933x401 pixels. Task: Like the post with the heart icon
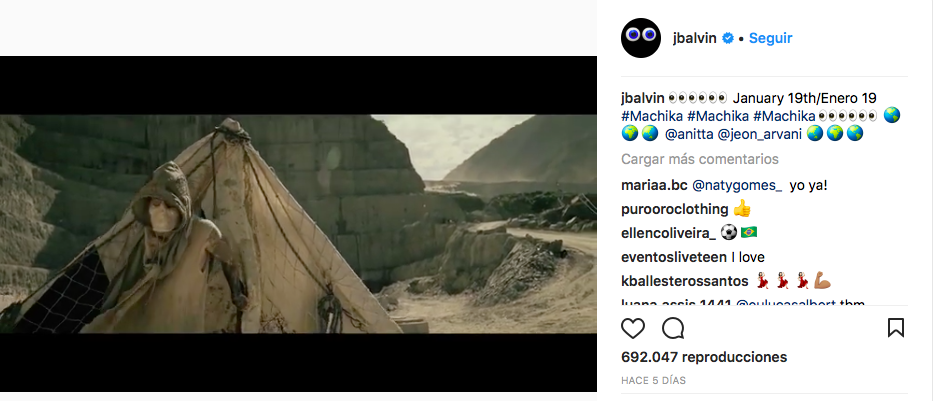point(633,328)
